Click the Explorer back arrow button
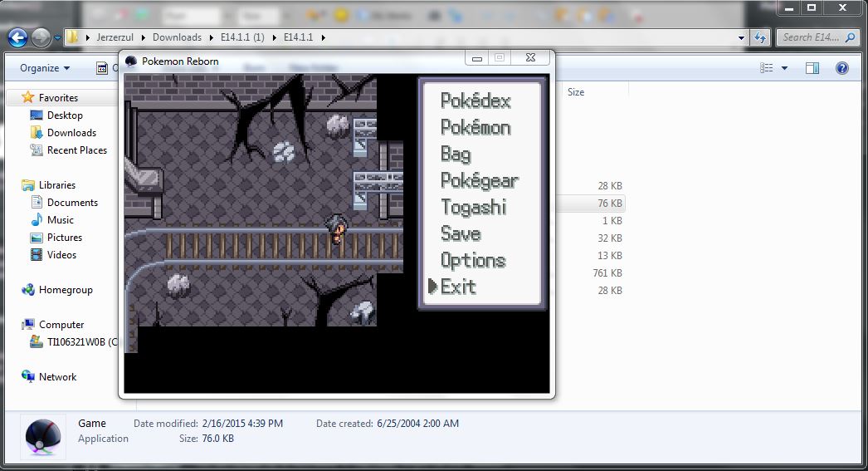 point(18,37)
